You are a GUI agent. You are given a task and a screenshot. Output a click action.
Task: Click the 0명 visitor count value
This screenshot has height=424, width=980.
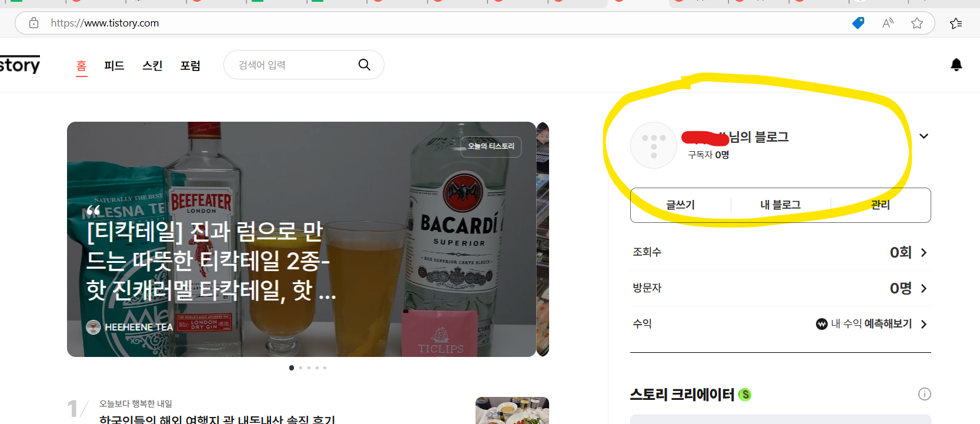[x=901, y=288]
